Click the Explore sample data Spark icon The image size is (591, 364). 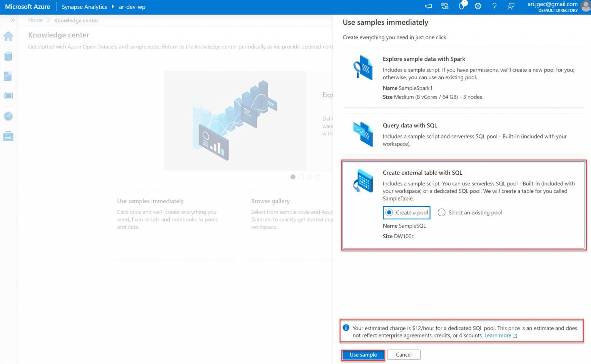(363, 67)
